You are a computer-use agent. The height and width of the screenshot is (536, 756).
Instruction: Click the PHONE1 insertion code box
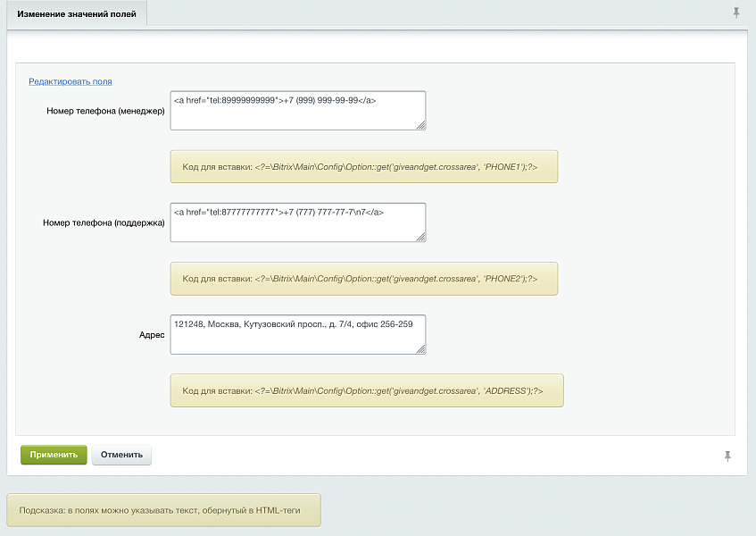(x=363, y=167)
